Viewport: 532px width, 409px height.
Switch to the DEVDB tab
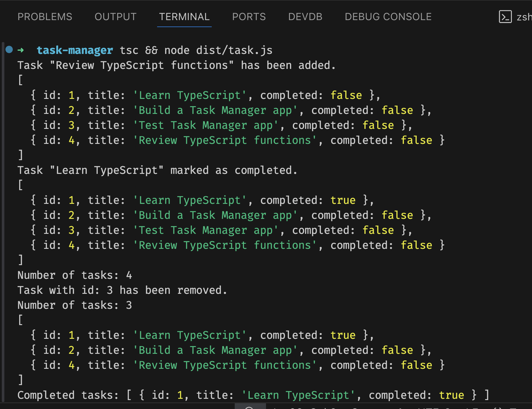click(x=305, y=17)
